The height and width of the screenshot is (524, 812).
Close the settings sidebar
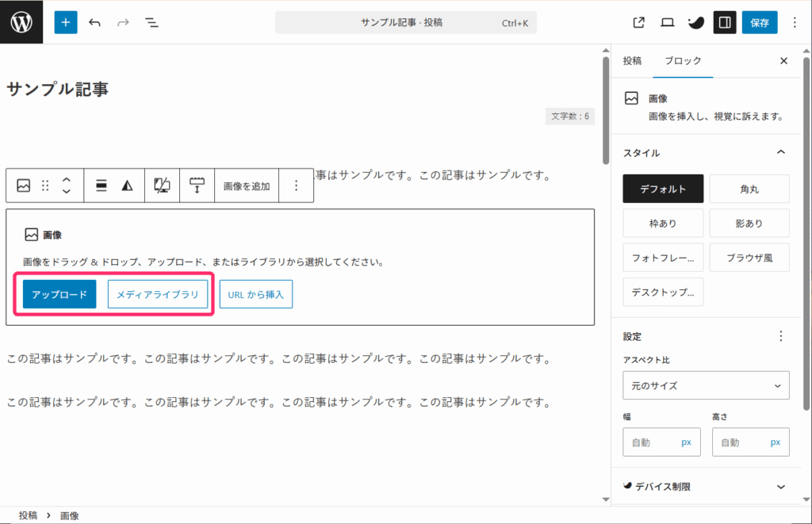[783, 60]
